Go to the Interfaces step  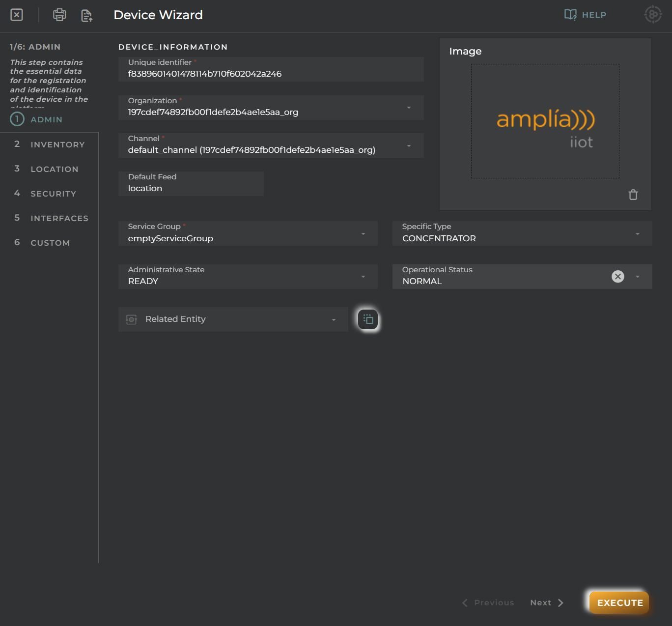pos(49,218)
